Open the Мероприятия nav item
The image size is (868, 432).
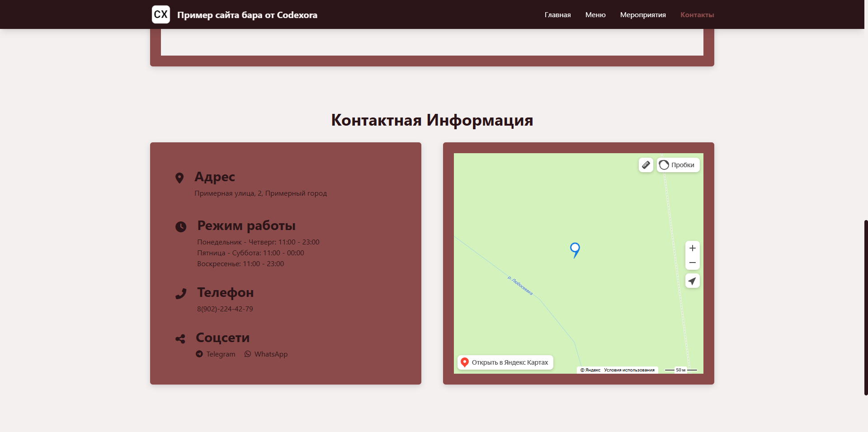coord(643,15)
